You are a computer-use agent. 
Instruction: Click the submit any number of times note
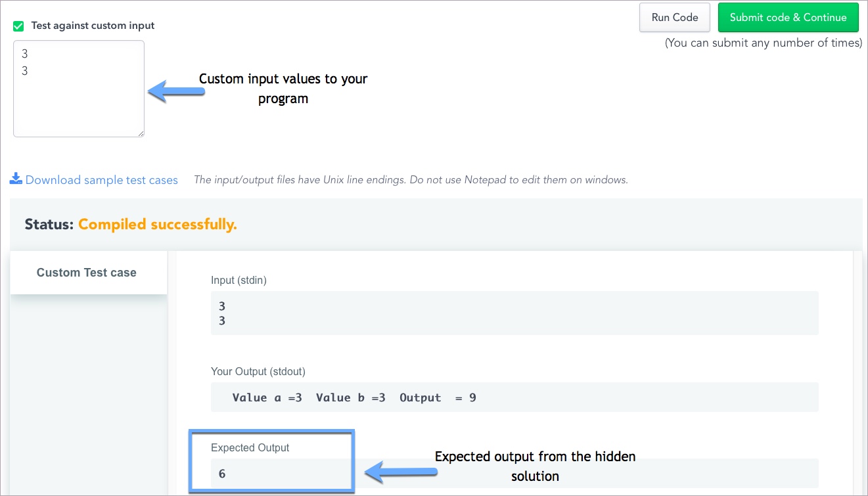point(763,43)
